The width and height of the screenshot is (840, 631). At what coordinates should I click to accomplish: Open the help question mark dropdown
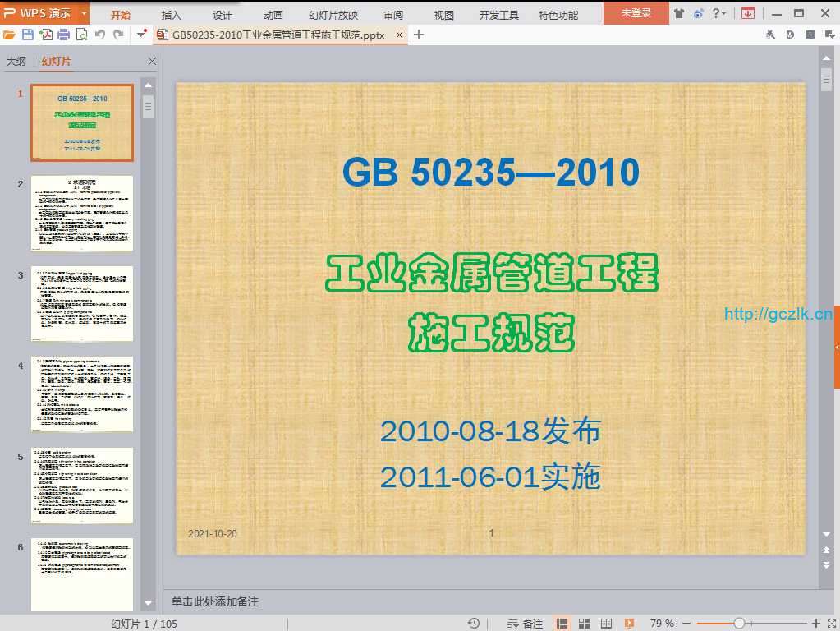click(718, 14)
